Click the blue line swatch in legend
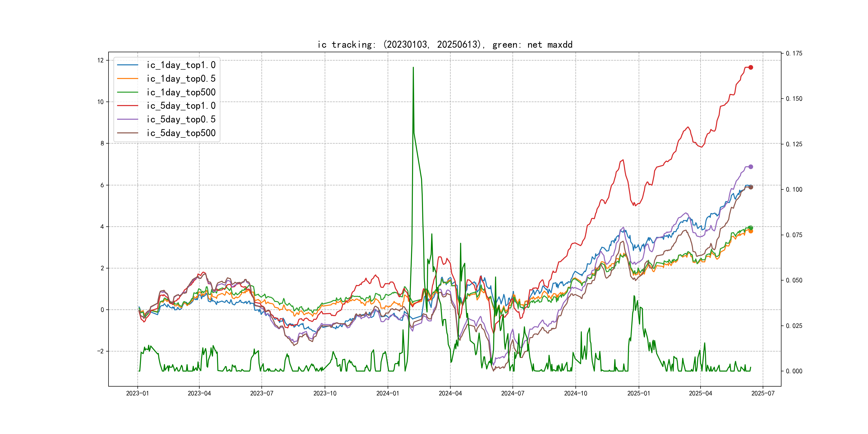Viewport: 868px width, 434px height. [127, 65]
